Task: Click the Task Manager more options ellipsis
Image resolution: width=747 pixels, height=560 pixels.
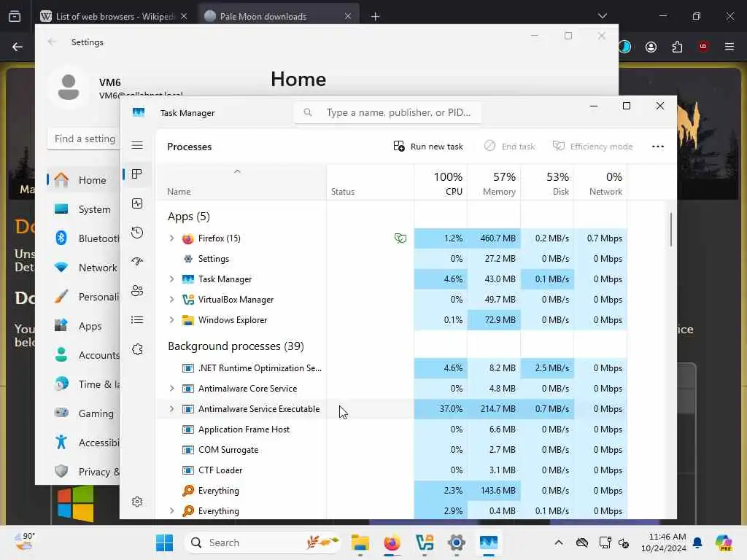Action: [x=658, y=147]
